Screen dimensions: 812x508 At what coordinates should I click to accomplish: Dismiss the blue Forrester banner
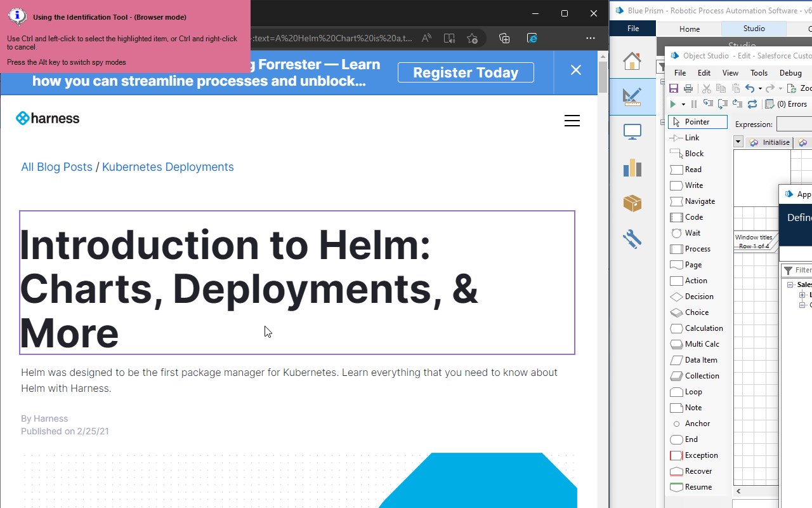575,70
